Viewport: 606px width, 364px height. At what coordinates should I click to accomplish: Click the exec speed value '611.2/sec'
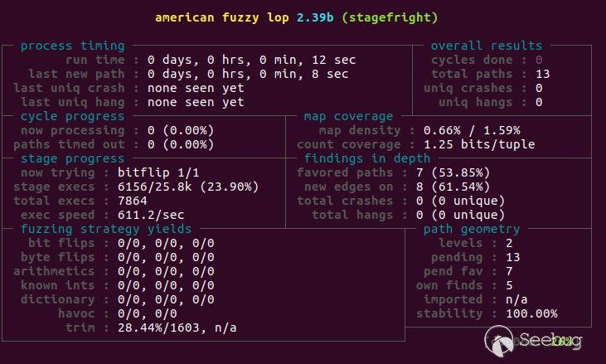(151, 215)
